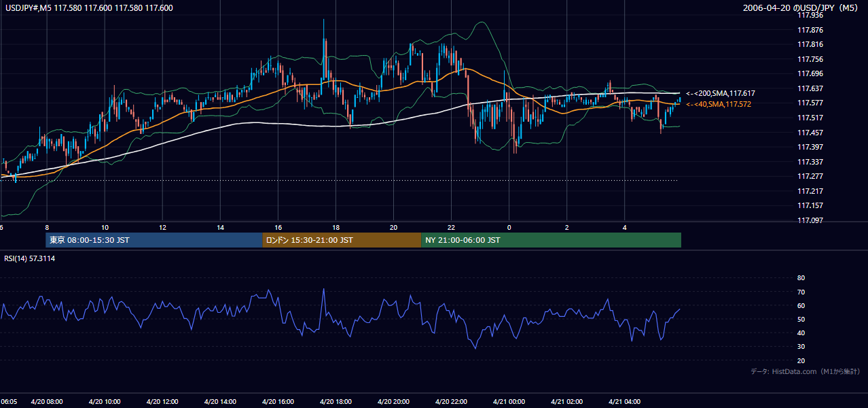Image resolution: width=868 pixels, height=408 pixels.
Task: Click RSI scale level 70
Action: point(801,292)
